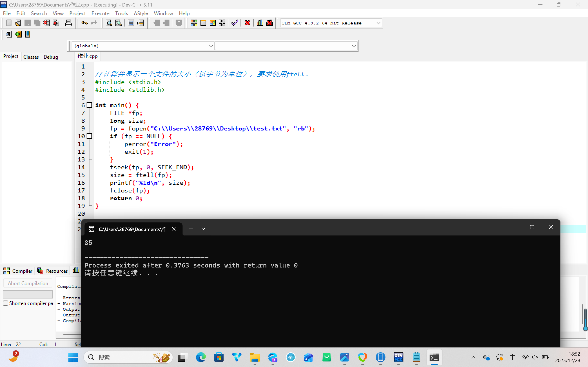Switch to the Classes tab
Viewport: 588px width, 367px height.
[31, 57]
